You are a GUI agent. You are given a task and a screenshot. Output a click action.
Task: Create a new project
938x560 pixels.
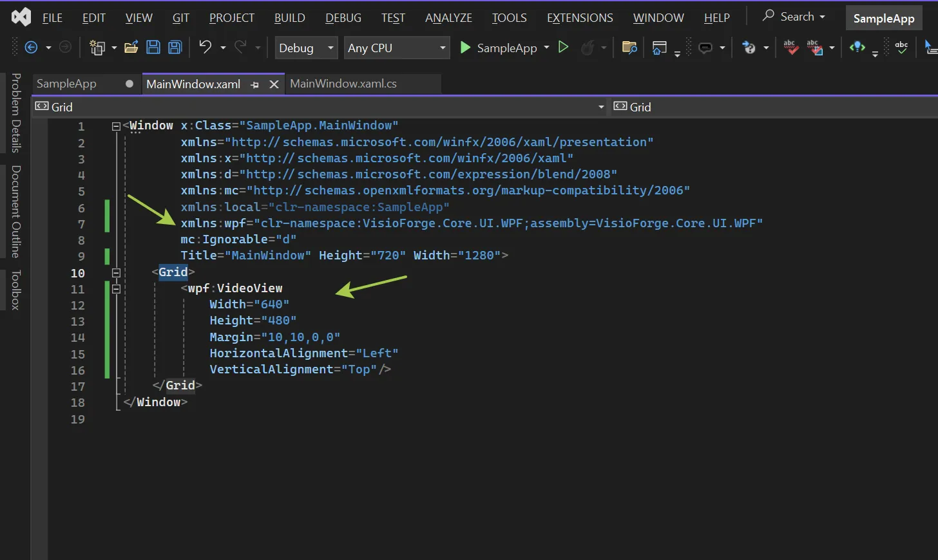(x=97, y=47)
